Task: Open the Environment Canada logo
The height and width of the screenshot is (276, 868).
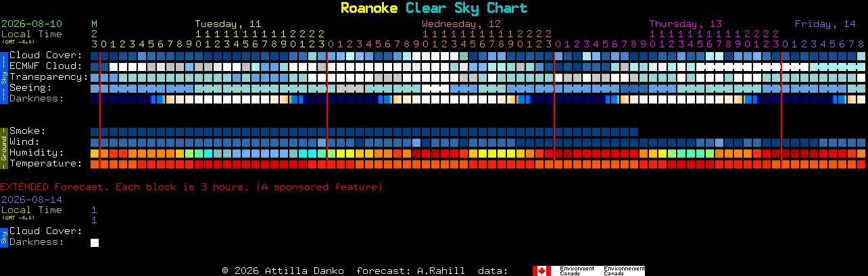Action: [589, 271]
